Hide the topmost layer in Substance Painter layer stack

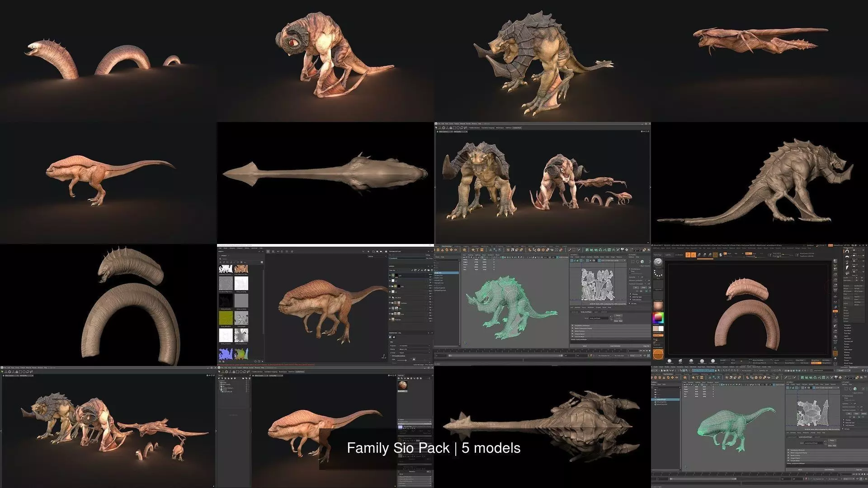(390, 275)
